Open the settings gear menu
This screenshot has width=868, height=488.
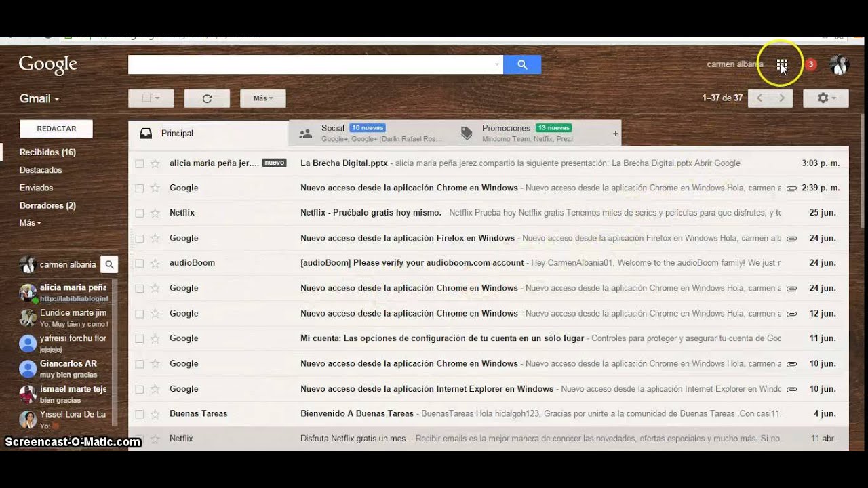coord(825,98)
